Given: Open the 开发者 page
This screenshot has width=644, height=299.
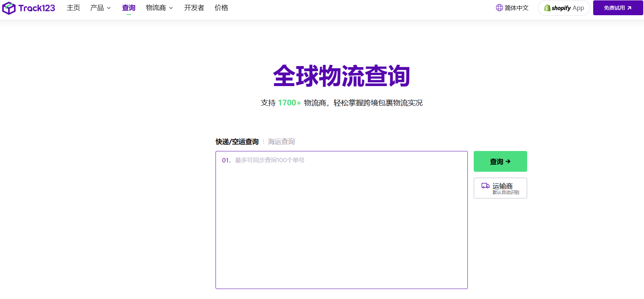Looking at the screenshot, I should pos(194,8).
